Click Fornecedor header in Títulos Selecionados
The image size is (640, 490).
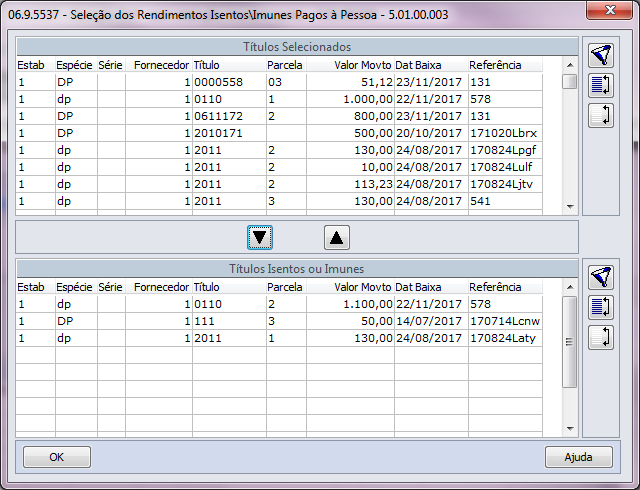click(x=159, y=65)
